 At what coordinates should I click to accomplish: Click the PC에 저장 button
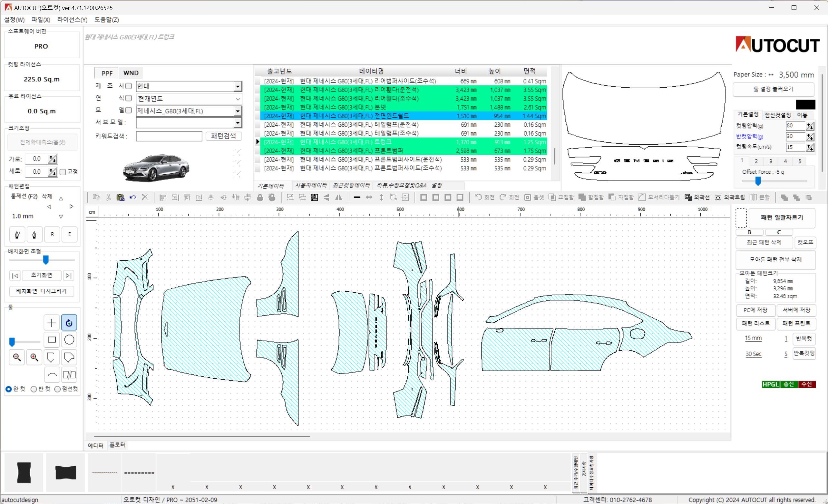(x=755, y=310)
